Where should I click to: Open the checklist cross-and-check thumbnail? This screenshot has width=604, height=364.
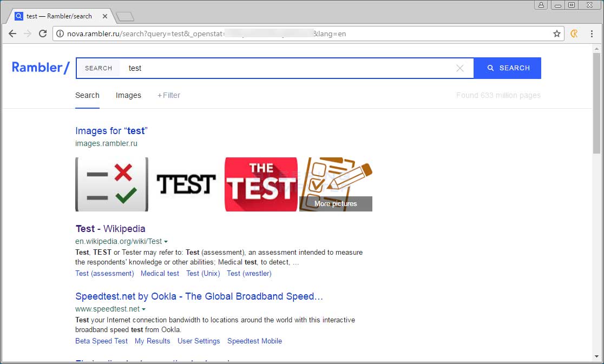click(x=111, y=184)
